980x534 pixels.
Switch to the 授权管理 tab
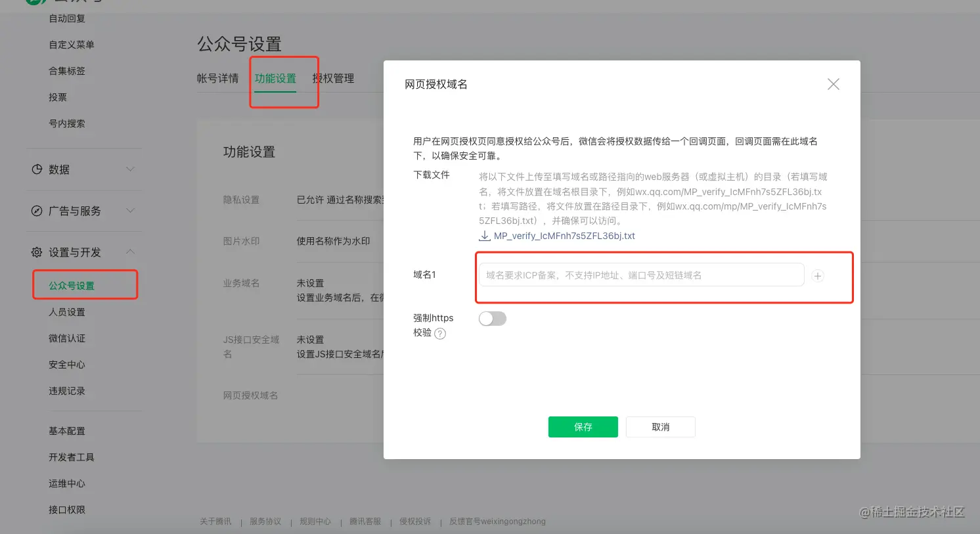click(x=333, y=78)
